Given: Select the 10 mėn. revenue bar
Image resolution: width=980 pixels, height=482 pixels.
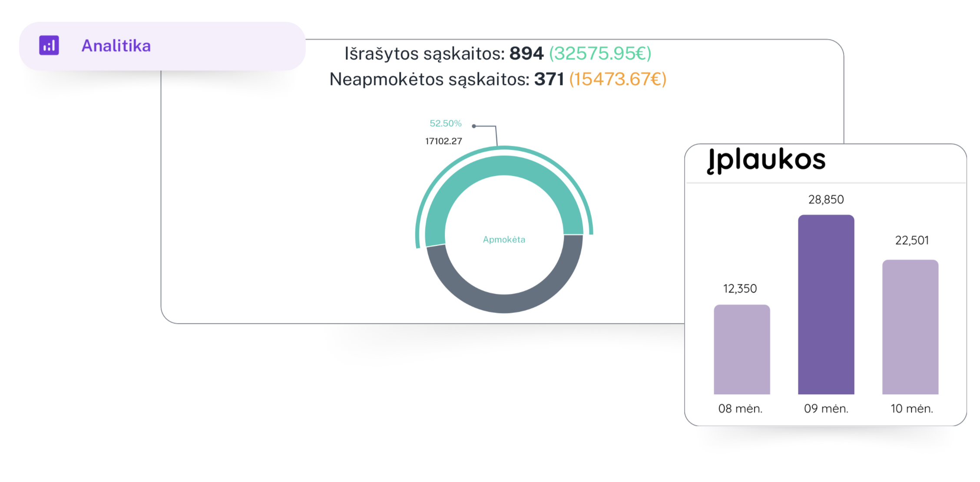Looking at the screenshot, I should [910, 327].
